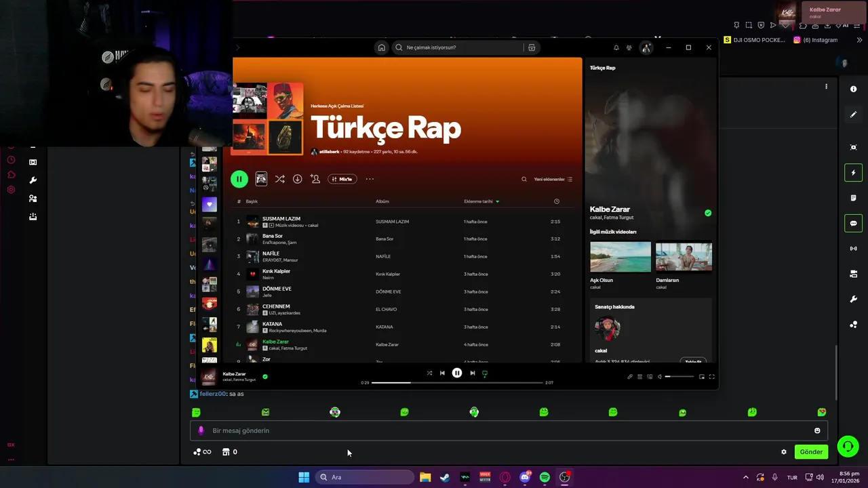The width and height of the screenshot is (868, 488).
Task: Open the green headset support bubble
Action: pos(848,446)
